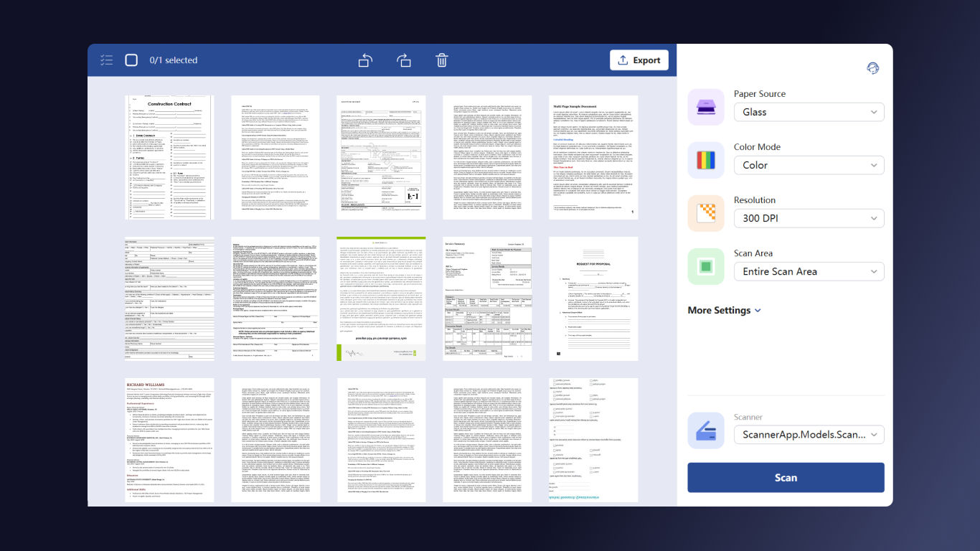
Task: Select the Request for Proposal thumbnail
Action: click(x=593, y=298)
